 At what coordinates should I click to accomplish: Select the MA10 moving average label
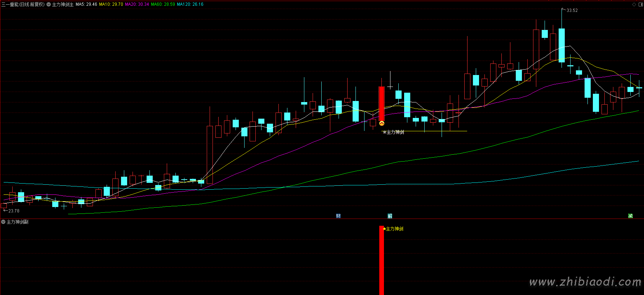(111, 4)
